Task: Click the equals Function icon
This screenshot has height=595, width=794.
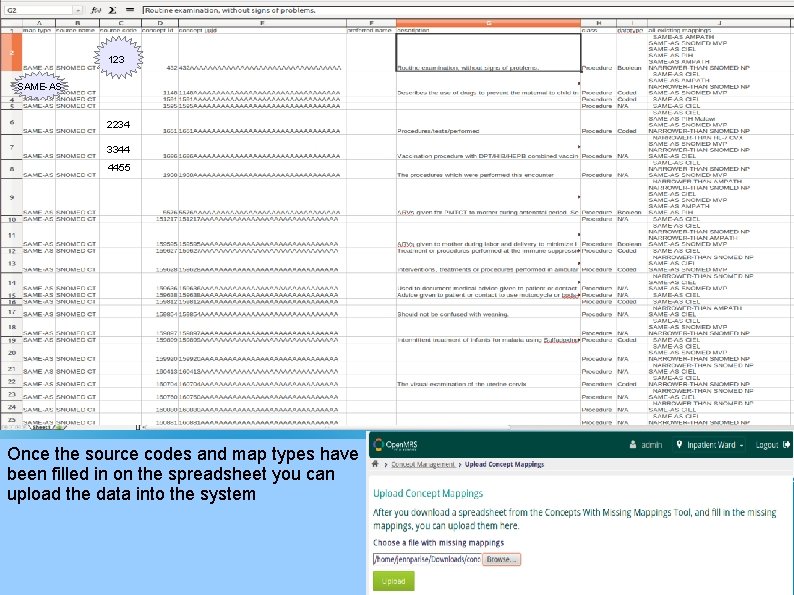Action: [x=130, y=10]
